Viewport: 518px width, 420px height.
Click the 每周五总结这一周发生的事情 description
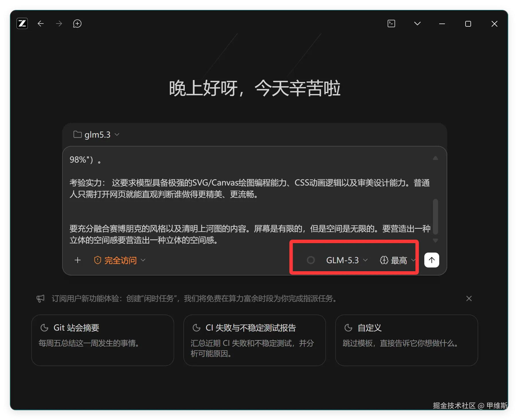click(89, 343)
